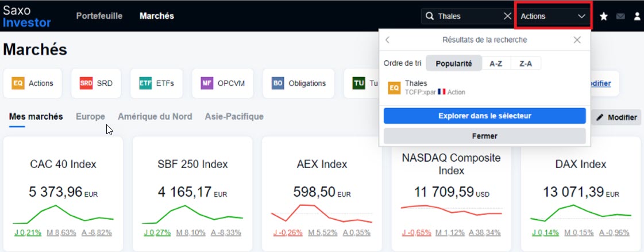Clear the Thales search text
644x252 pixels.
(x=508, y=16)
